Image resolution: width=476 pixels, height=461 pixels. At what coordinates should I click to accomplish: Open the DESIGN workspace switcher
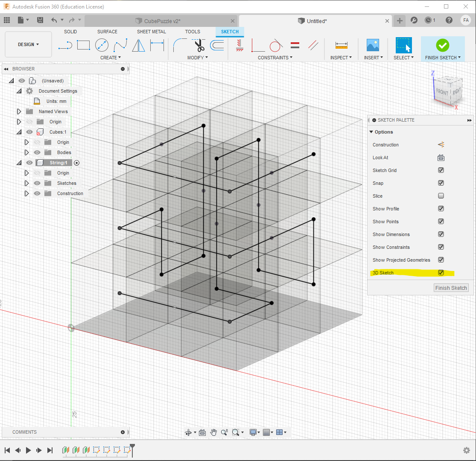click(28, 44)
